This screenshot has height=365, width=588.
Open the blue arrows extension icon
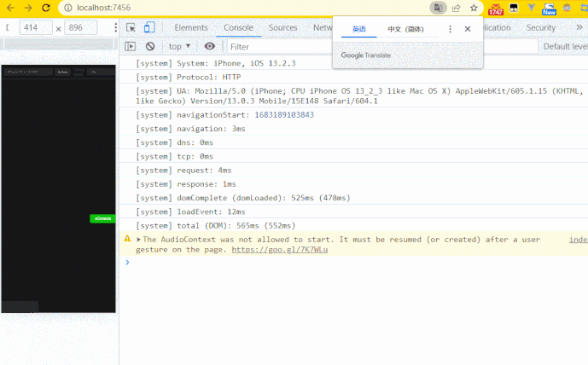tap(585, 8)
